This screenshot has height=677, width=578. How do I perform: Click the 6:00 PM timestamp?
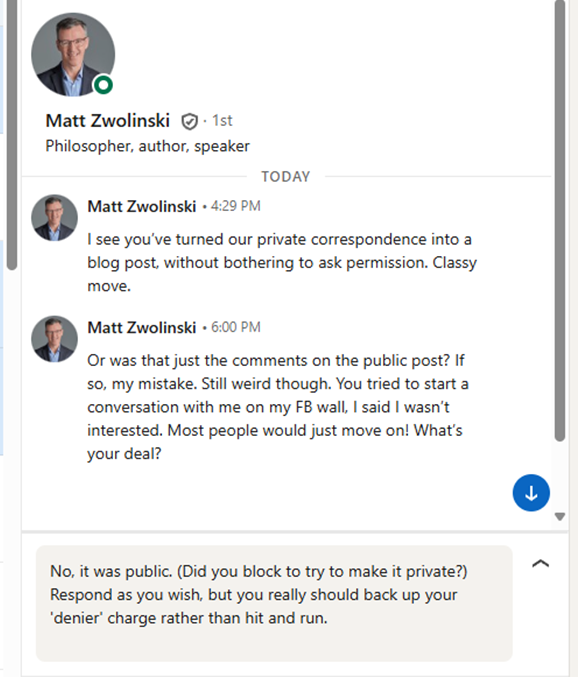(236, 327)
